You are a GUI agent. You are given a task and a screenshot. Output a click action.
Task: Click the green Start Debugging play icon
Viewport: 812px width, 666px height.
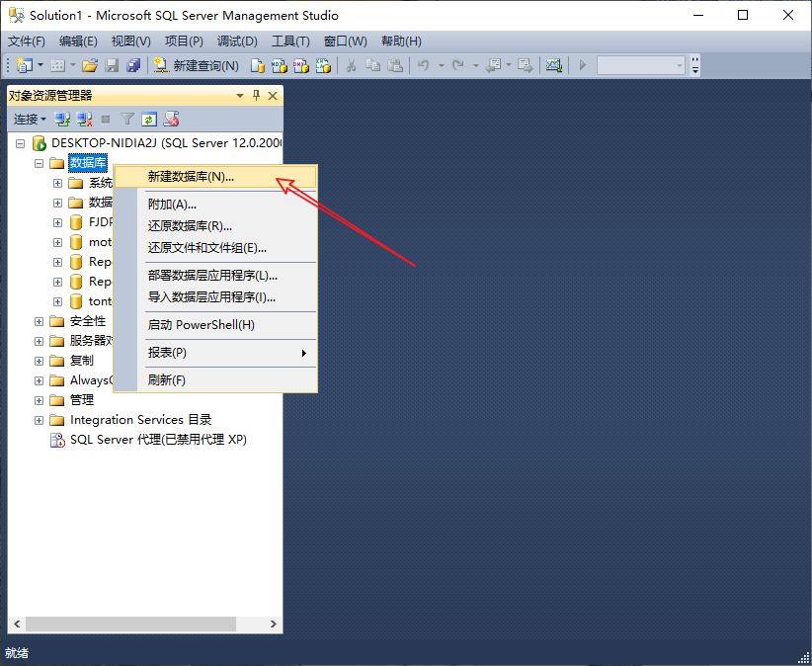pyautogui.click(x=583, y=65)
